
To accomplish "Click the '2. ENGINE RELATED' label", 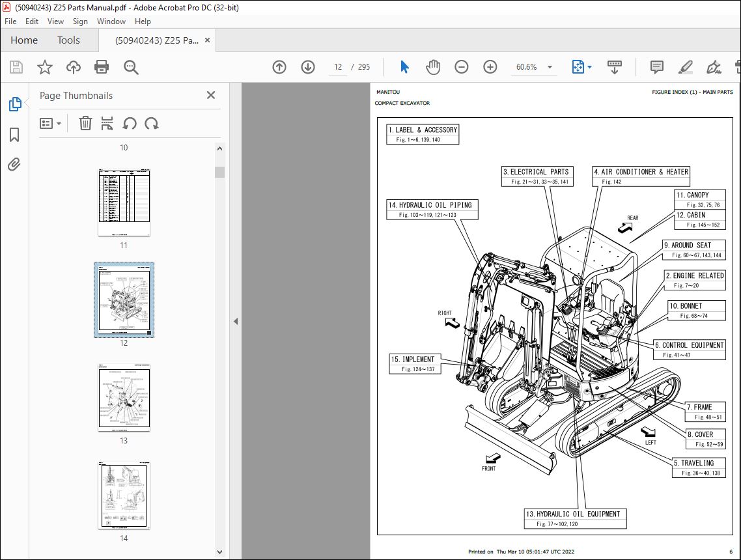I will (695, 280).
